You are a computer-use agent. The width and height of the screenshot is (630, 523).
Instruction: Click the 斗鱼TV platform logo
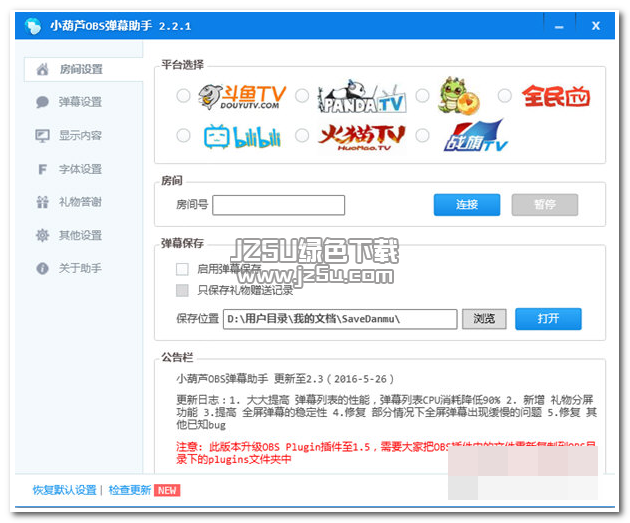click(x=242, y=97)
